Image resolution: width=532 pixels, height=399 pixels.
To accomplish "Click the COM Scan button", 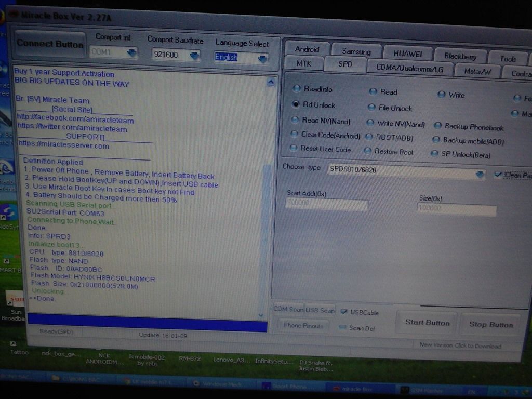I will pos(288,309).
